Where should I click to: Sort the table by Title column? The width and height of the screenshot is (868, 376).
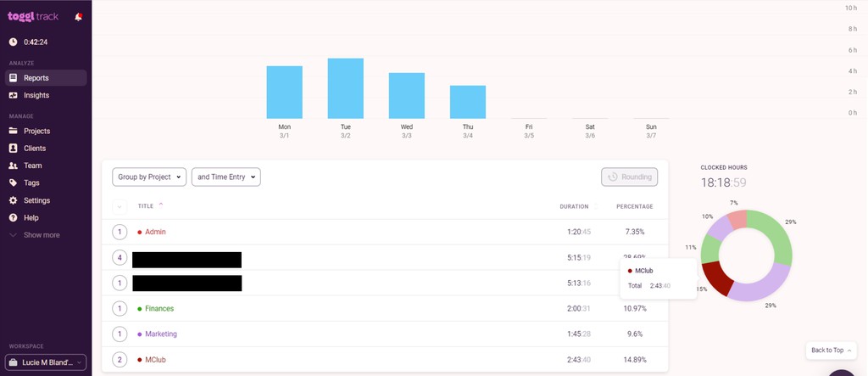[146, 206]
